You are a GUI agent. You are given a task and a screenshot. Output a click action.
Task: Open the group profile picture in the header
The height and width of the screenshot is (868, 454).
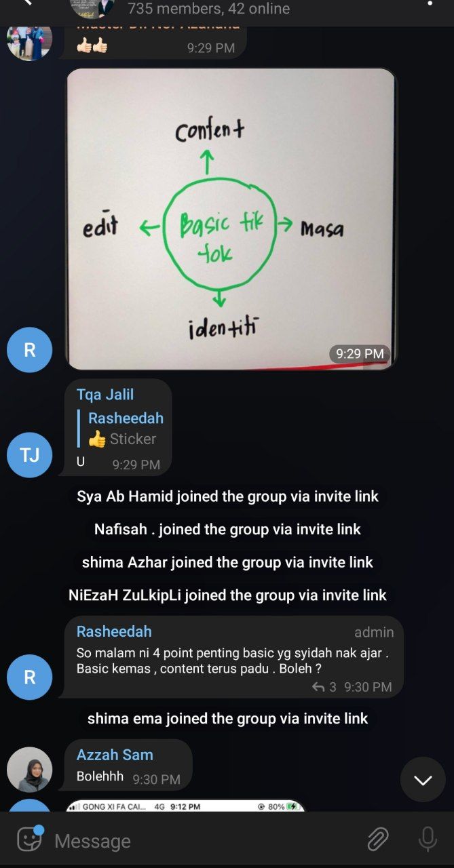[93, 7]
